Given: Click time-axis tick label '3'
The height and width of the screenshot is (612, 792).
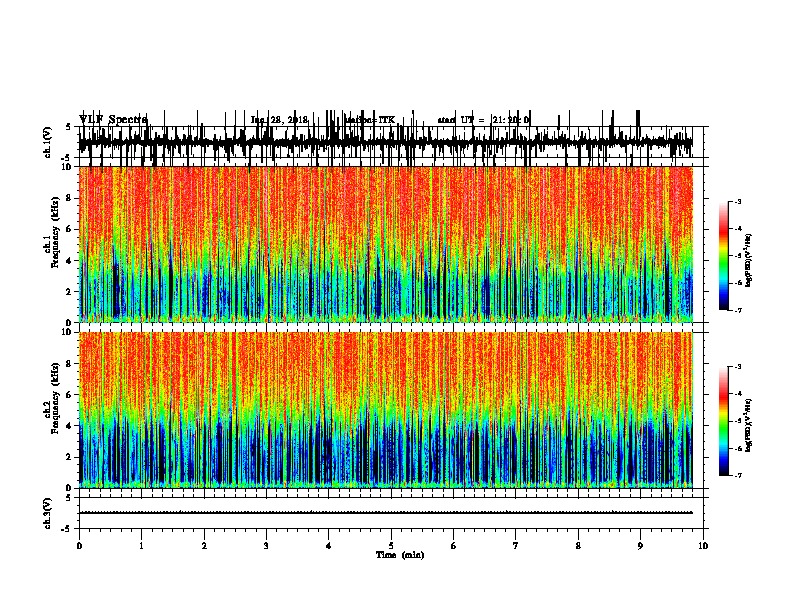Looking at the screenshot, I should pos(266,546).
